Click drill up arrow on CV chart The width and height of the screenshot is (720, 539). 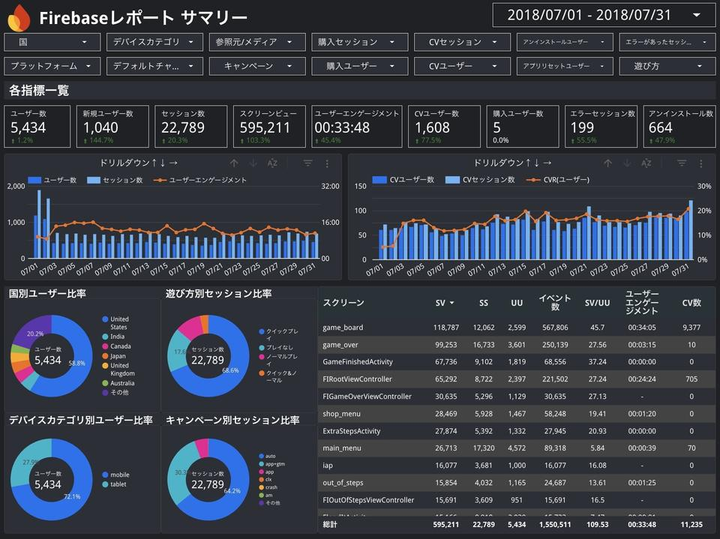coord(608,163)
